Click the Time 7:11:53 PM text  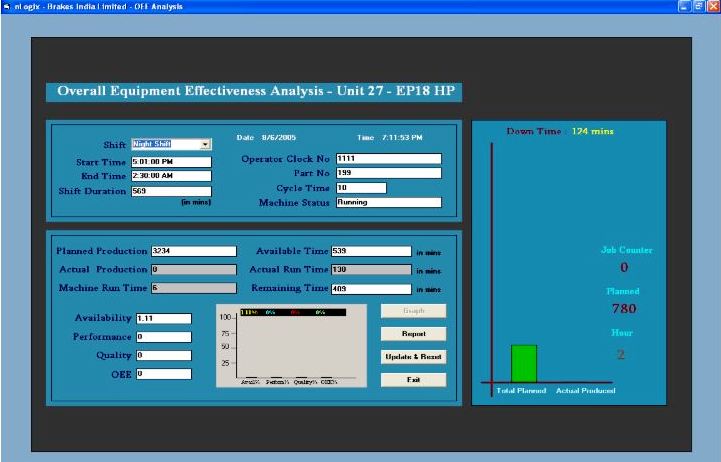[389, 137]
